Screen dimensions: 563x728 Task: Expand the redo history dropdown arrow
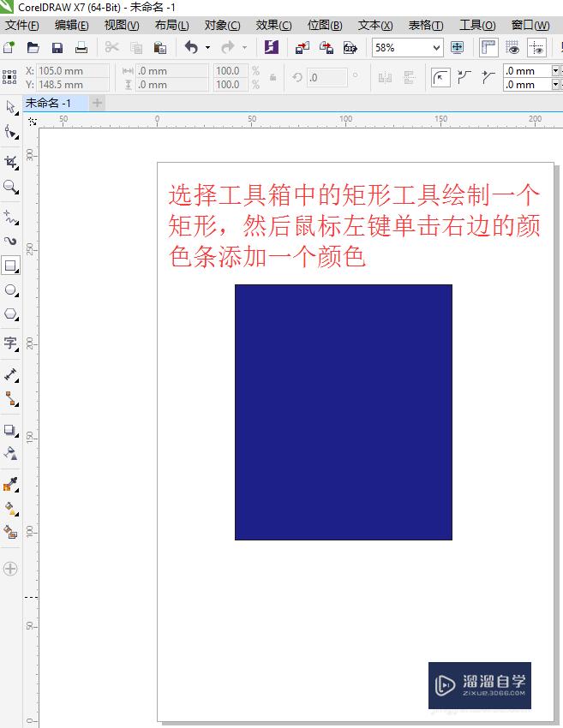pyautogui.click(x=244, y=47)
